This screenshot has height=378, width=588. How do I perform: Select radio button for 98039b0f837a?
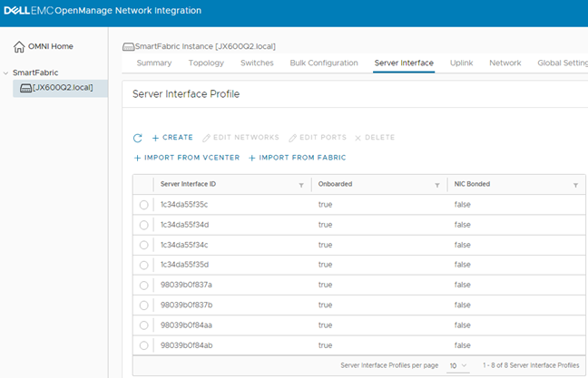143,285
